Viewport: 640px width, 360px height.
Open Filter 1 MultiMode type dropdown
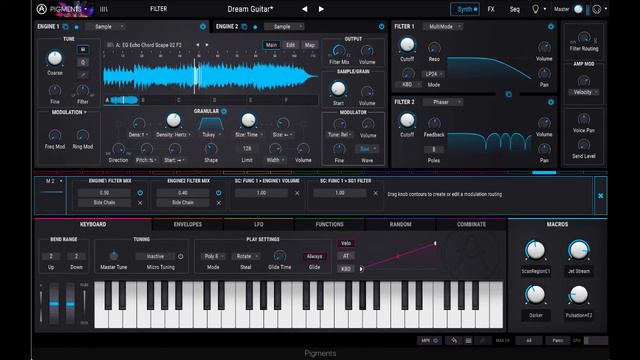click(x=442, y=27)
